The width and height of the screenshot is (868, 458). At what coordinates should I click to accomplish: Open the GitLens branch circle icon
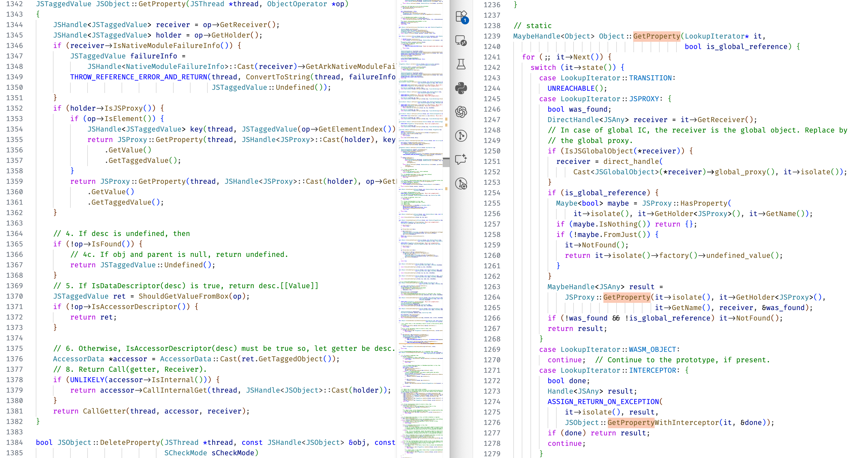(x=461, y=136)
